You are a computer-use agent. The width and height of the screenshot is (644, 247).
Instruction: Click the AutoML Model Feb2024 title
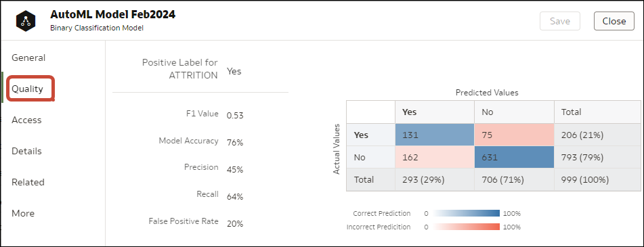click(112, 15)
